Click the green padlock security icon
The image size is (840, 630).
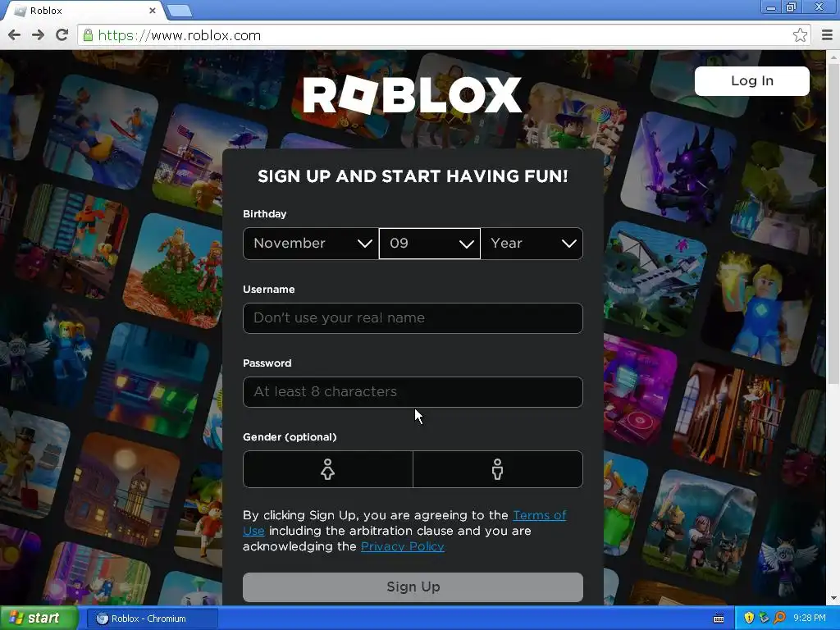click(x=88, y=35)
